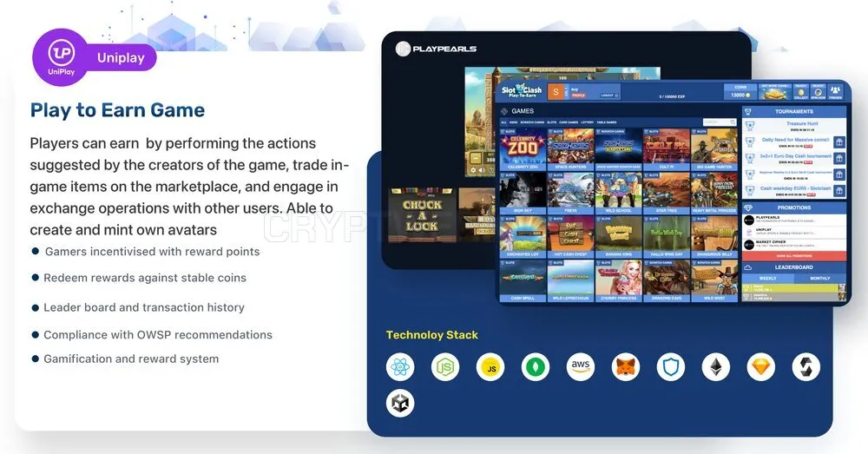868x454 pixels.
Task: Open the MARKET CIPHER promotion entry
Action: tap(794, 244)
